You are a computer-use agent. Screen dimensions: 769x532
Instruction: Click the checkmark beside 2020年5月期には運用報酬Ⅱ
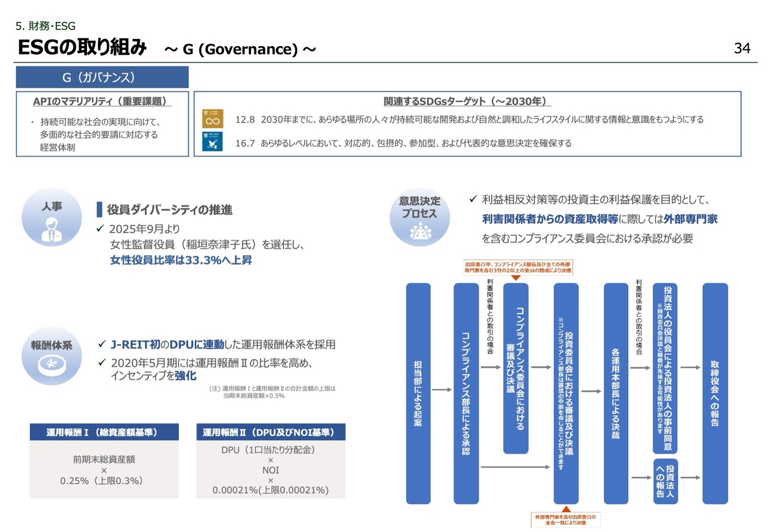102,363
